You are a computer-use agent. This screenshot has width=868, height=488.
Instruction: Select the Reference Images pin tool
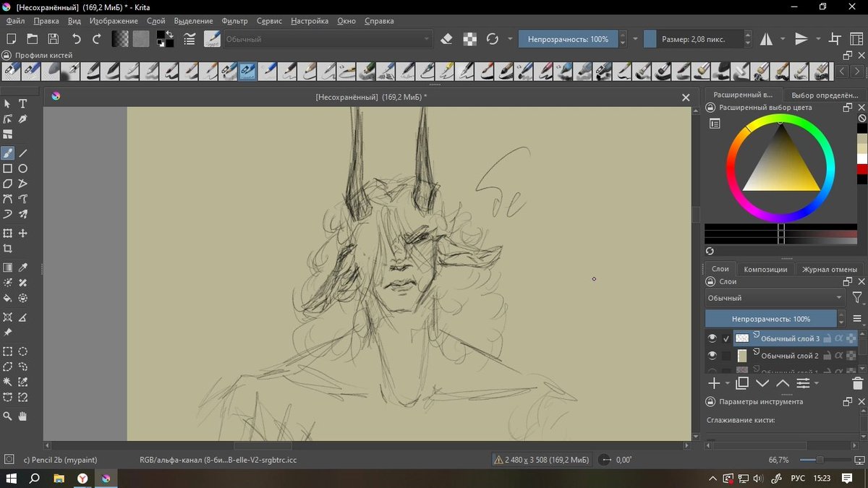(x=7, y=333)
